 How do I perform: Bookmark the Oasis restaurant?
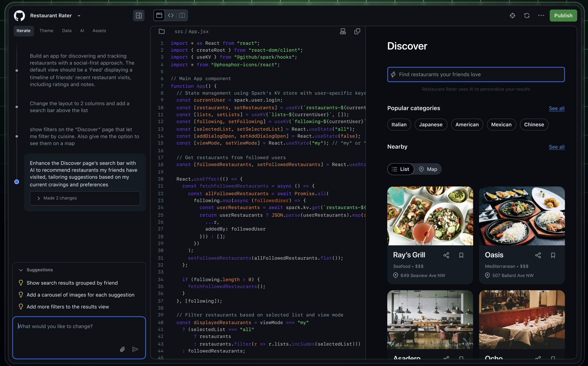(x=553, y=255)
